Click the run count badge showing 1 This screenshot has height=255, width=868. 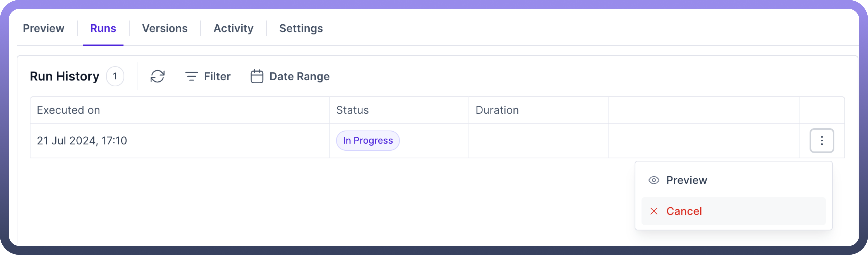[x=115, y=76]
